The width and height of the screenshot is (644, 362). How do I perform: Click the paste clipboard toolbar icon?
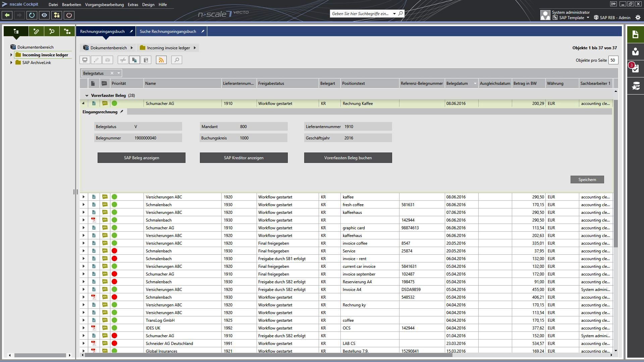pos(146,60)
